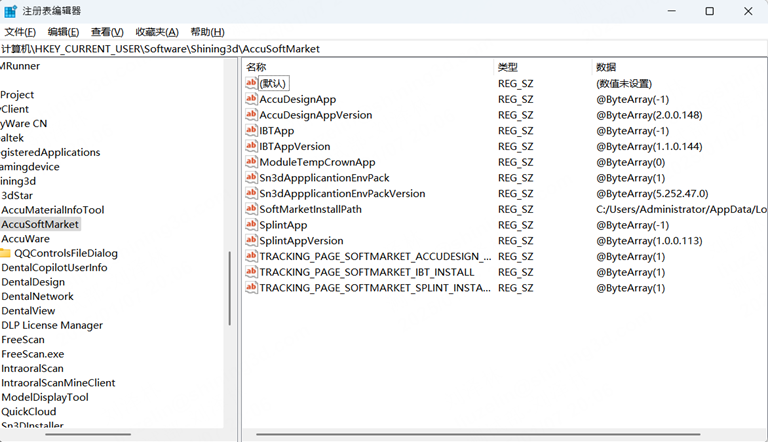The image size is (768, 442).
Task: Select the DentalCopilotUserInfo key
Action: pos(54,267)
